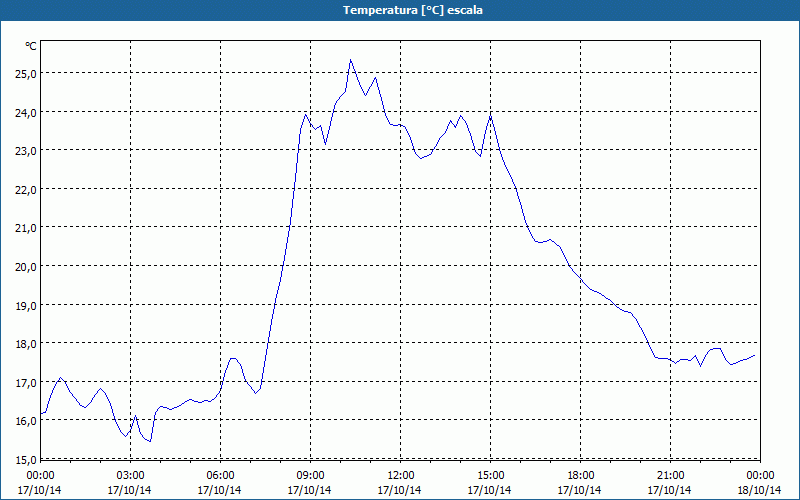Select the 17,0 temperature label
Screen dimensions: 800x500
26,382
